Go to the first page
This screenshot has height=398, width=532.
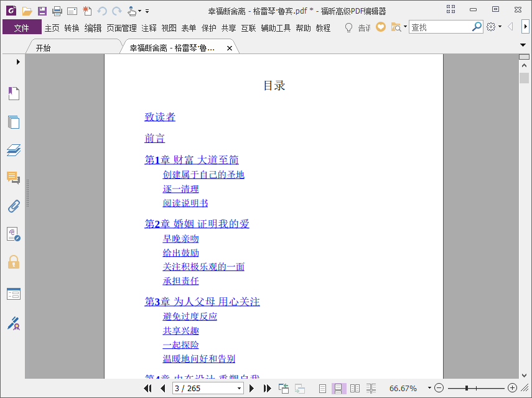click(x=147, y=388)
